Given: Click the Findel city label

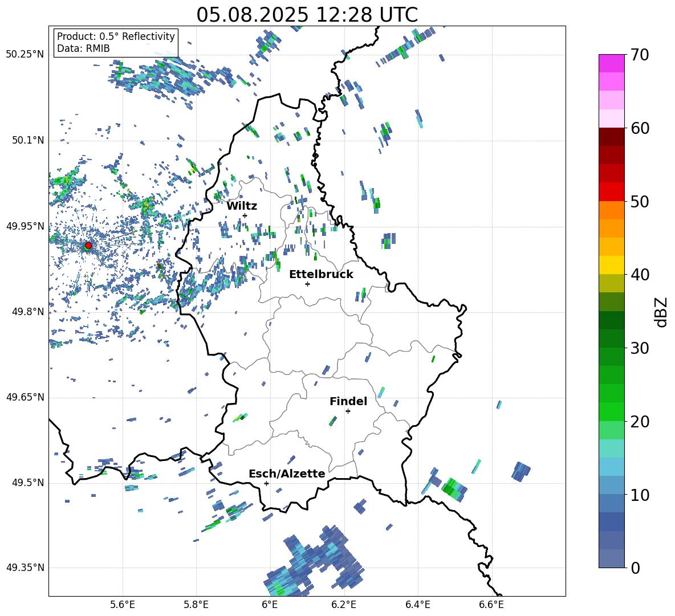Looking at the screenshot, I should click(348, 401).
